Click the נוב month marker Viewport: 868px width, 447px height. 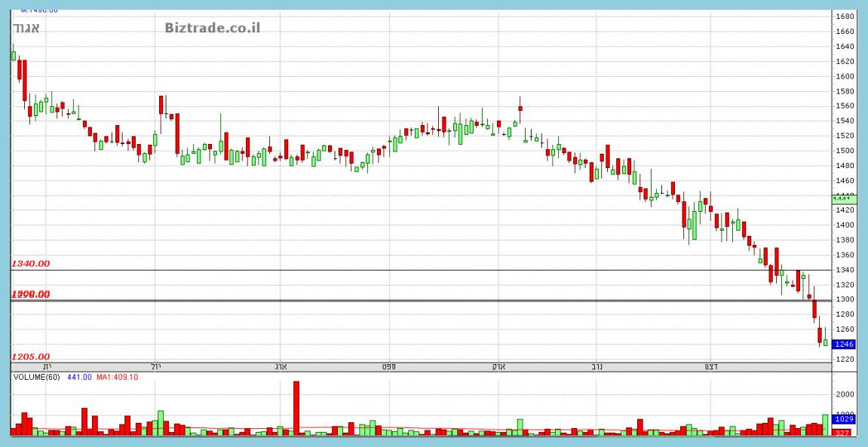tap(596, 366)
